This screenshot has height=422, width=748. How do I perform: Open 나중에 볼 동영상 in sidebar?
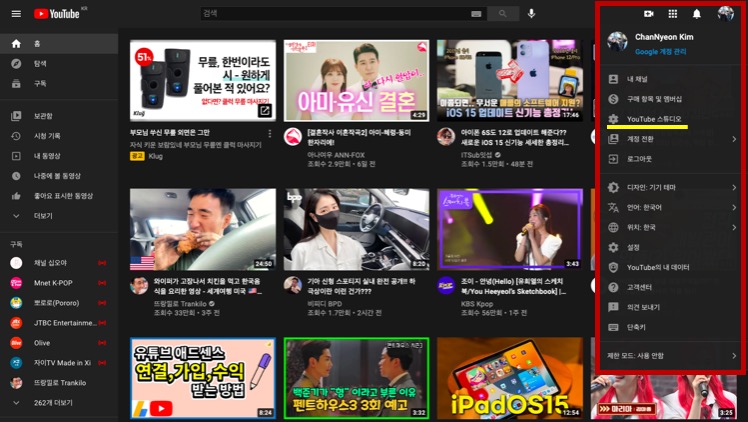pyautogui.click(x=59, y=176)
